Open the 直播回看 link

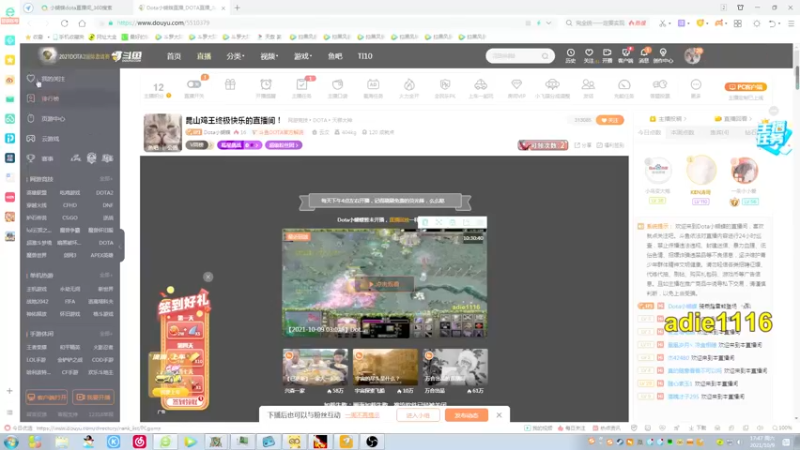[x=734, y=118]
